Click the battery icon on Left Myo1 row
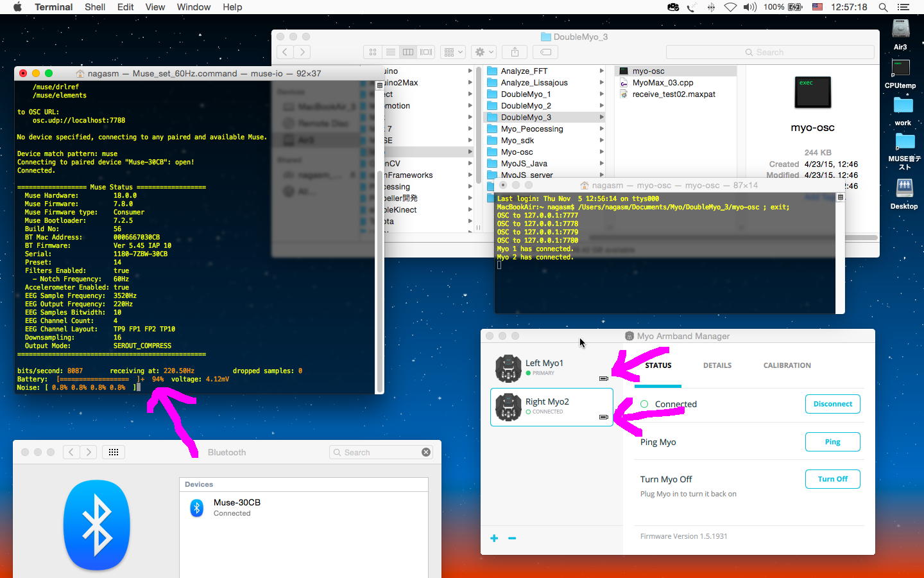Image resolution: width=924 pixels, height=578 pixels. pos(603,378)
